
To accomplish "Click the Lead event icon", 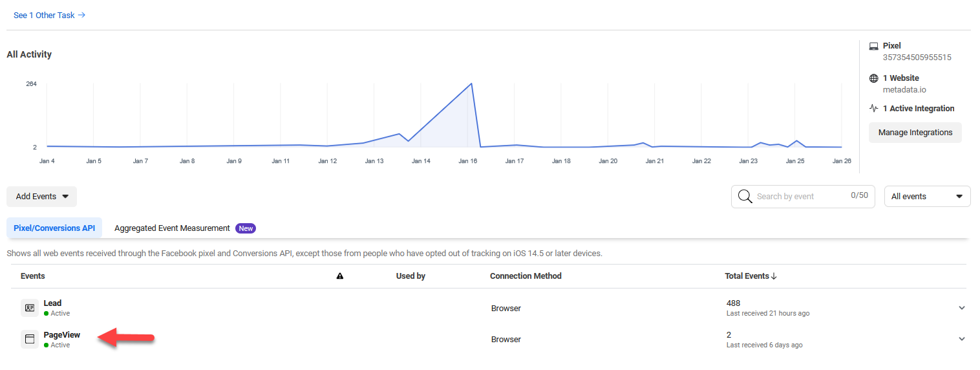I will click(x=30, y=308).
